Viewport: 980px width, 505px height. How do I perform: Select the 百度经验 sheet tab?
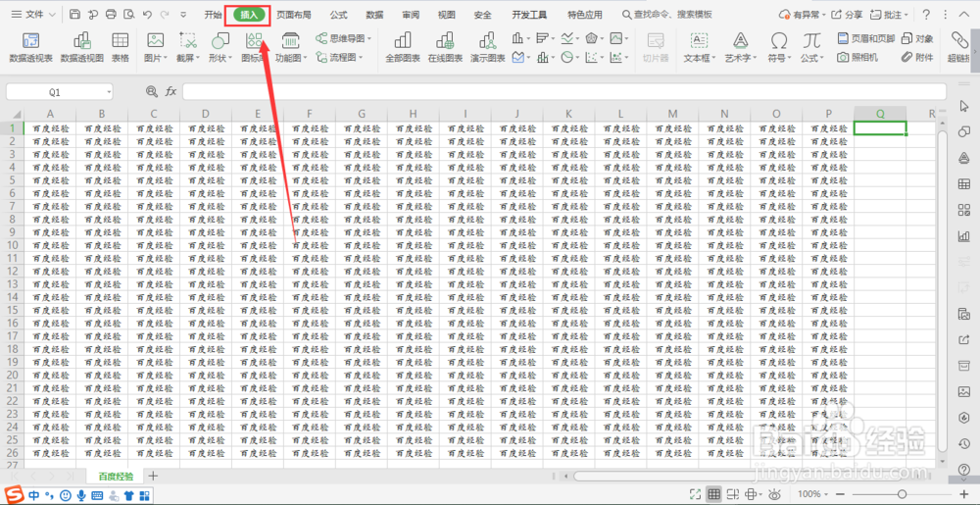(x=117, y=477)
